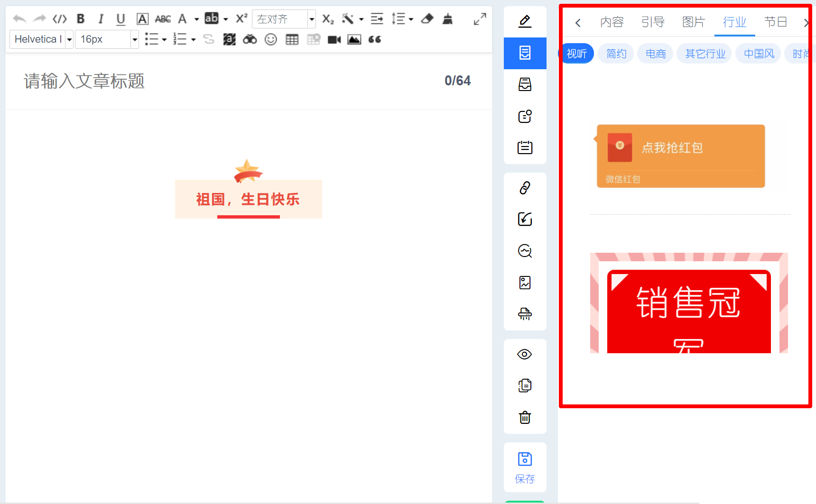Delete the article with the trash icon
Viewport: 816px width, 504px height.
[525, 417]
